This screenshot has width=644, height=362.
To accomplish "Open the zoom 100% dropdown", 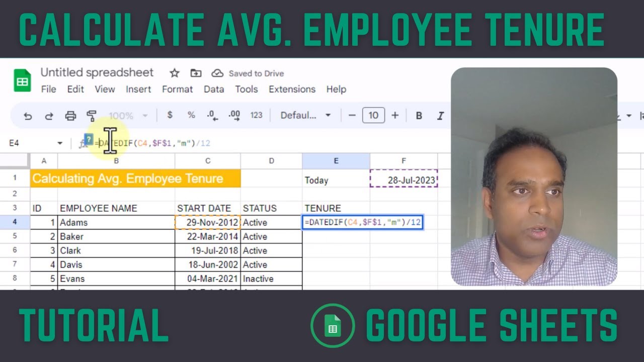I will tap(128, 116).
